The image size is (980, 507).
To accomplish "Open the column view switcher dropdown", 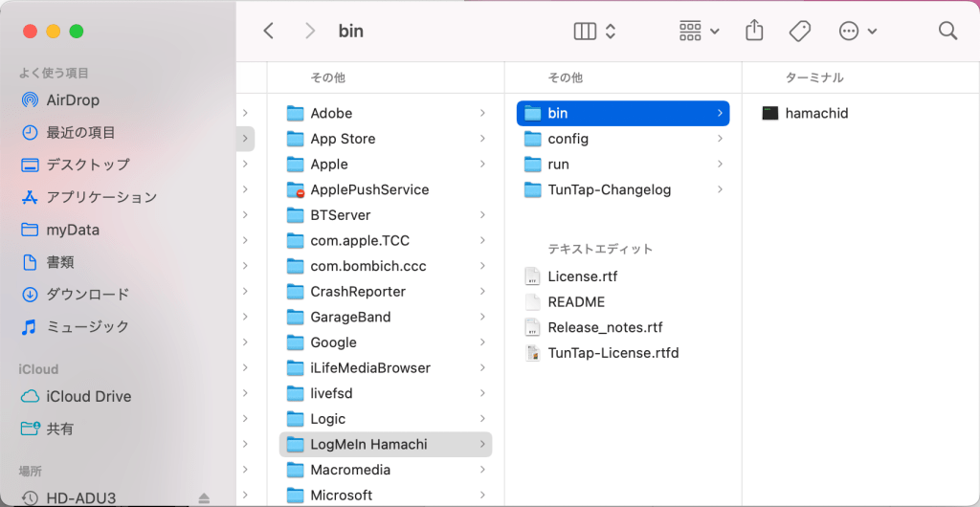I will pyautogui.click(x=594, y=31).
